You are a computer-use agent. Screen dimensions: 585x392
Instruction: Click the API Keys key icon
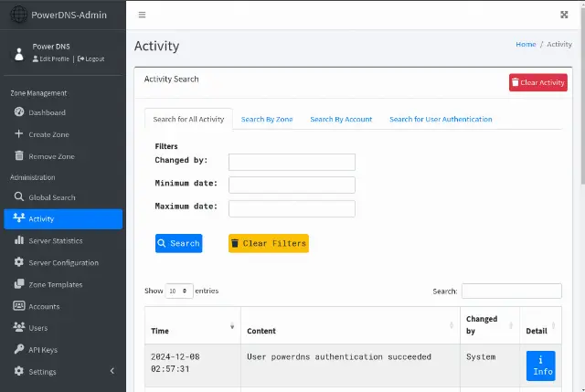19,349
